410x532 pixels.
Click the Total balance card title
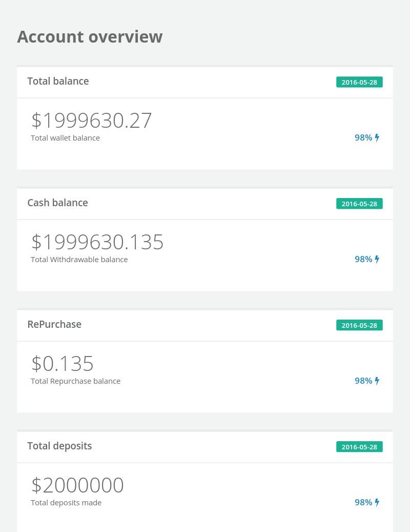(x=58, y=81)
